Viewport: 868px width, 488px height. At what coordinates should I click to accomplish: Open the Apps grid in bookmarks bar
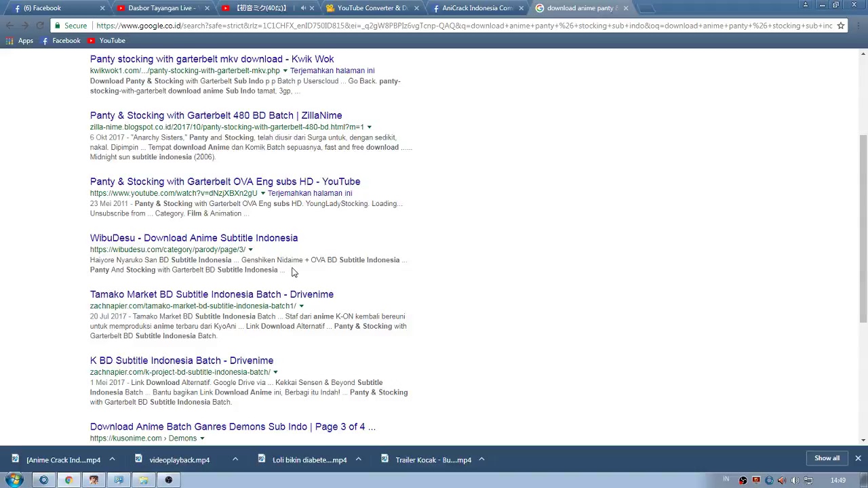click(19, 41)
